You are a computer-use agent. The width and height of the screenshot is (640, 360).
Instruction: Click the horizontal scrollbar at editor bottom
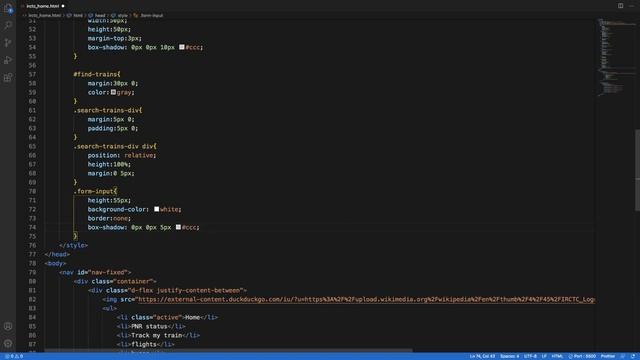[x=229, y=350]
